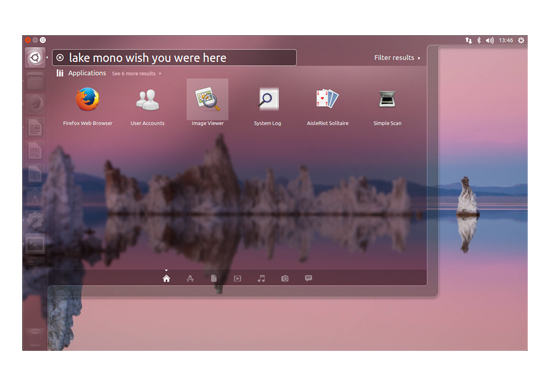Screen dimensions: 550x382
Task: Open User Accounts application
Action: point(147,105)
